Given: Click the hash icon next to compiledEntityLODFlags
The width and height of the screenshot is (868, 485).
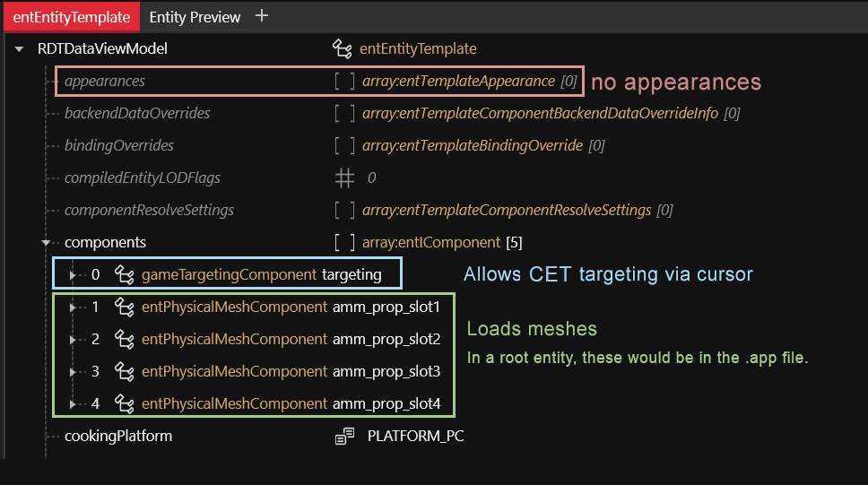Looking at the screenshot, I should tap(343, 178).
